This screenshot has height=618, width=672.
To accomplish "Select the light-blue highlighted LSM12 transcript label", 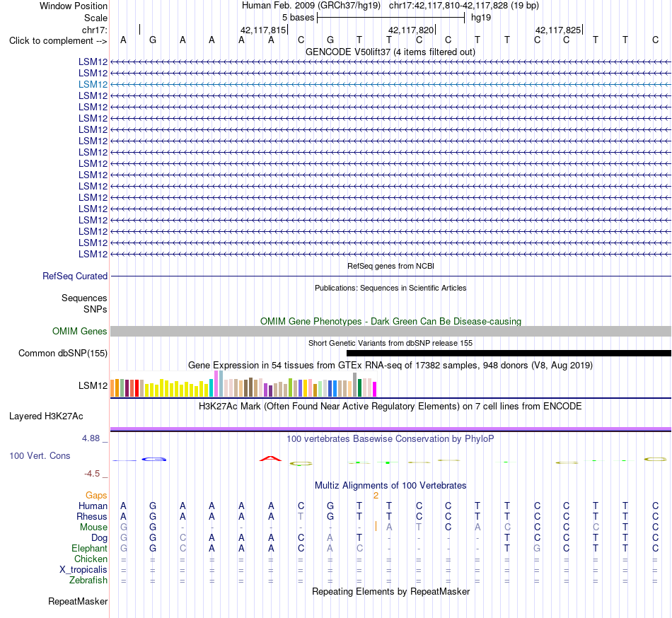I will pos(93,84).
